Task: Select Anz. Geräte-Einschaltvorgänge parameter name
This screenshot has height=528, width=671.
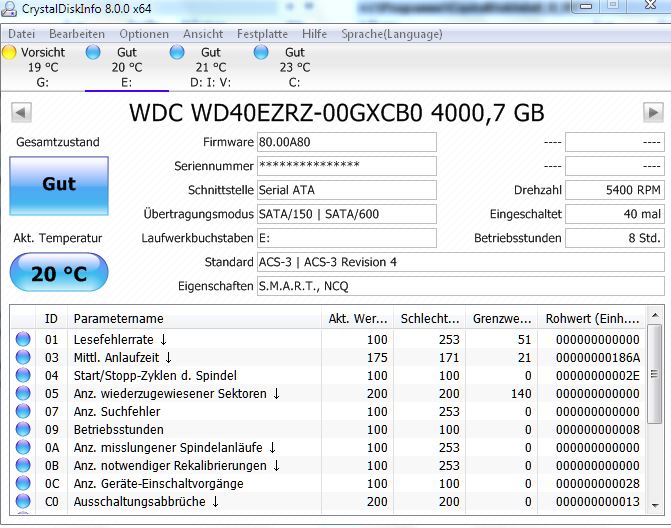Action: pos(158,483)
